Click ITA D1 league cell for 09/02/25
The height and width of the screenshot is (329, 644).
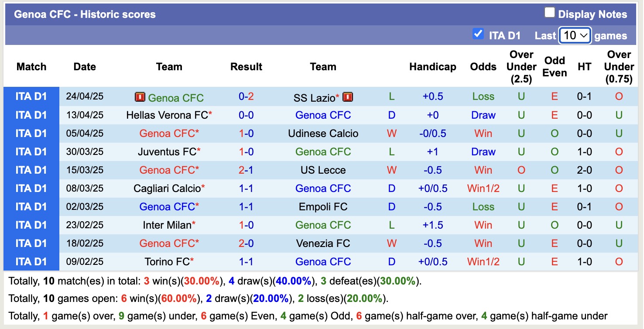pos(31,262)
